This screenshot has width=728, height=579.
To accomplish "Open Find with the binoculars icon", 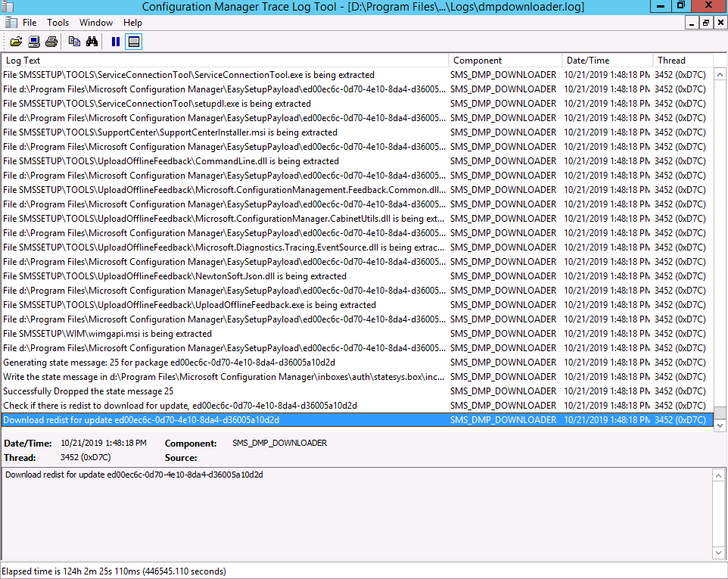I will pyautogui.click(x=92, y=42).
